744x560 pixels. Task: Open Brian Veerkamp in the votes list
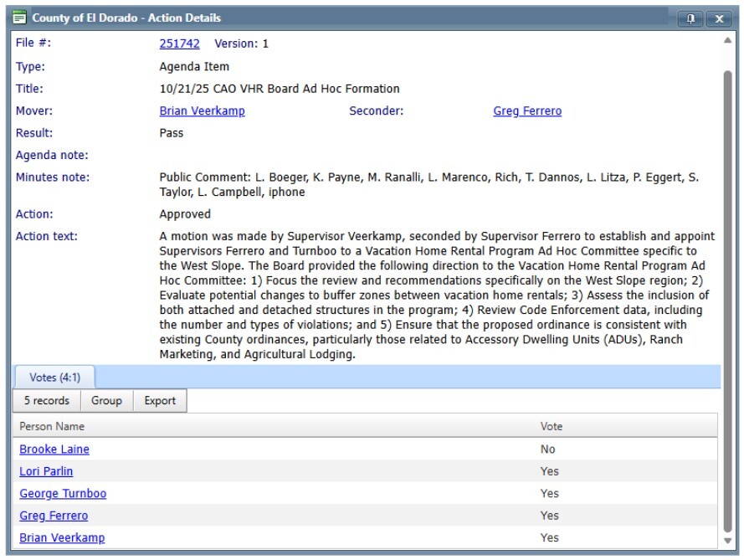[x=62, y=537]
